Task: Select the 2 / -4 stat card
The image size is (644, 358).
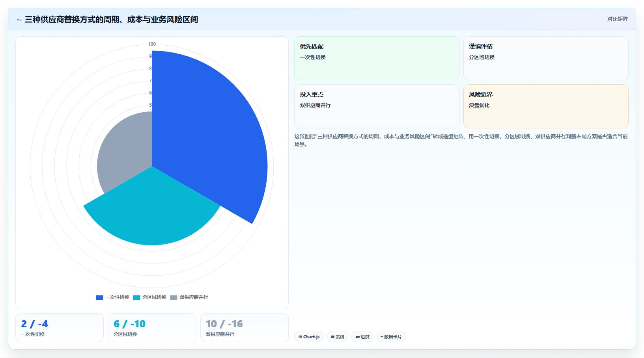Action: click(x=60, y=328)
